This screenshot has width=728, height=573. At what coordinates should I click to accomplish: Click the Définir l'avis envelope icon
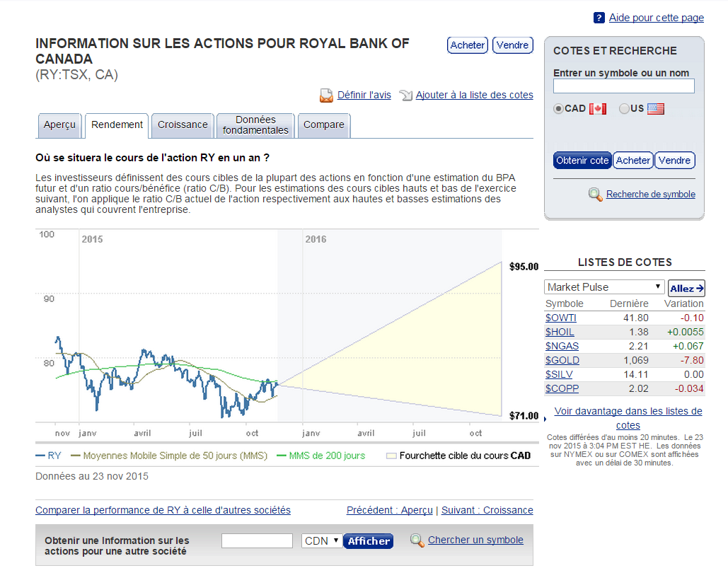(x=326, y=95)
